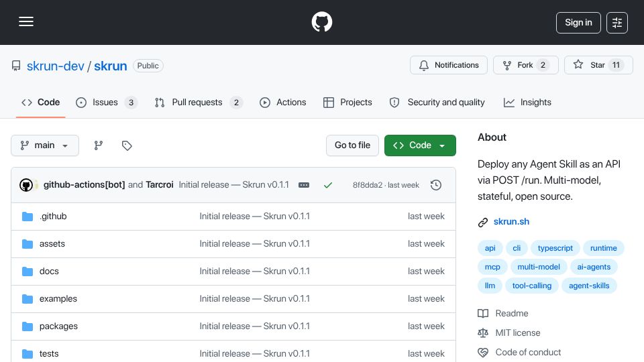The width and height of the screenshot is (644, 362).
Task: View tags via the tag icon
Action: 127,145
